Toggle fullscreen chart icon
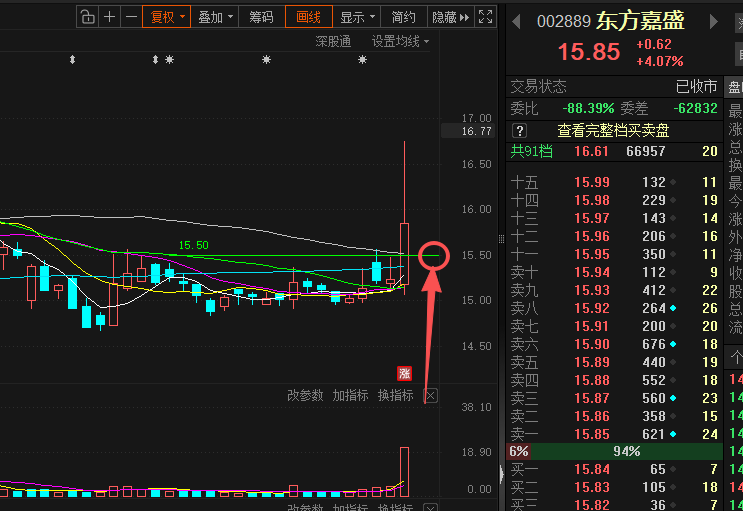This screenshot has width=743, height=511. pos(485,18)
